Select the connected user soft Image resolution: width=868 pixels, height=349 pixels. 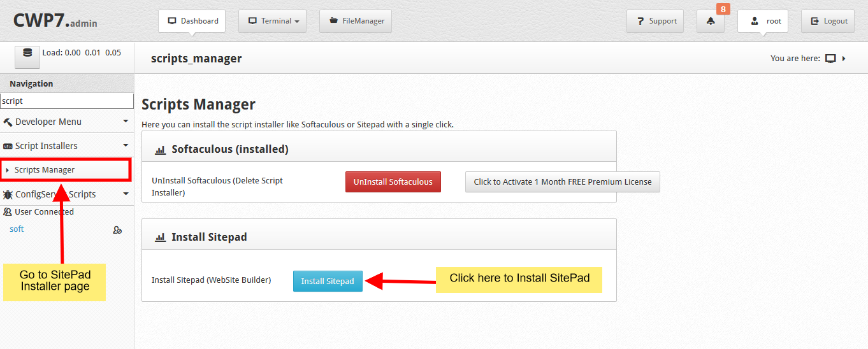point(17,229)
